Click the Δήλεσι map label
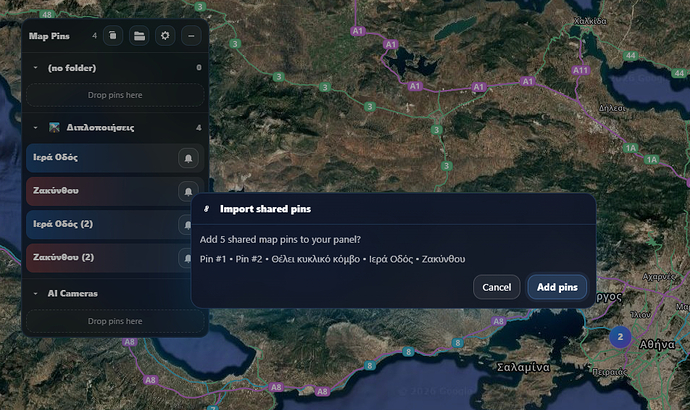 click(x=612, y=108)
